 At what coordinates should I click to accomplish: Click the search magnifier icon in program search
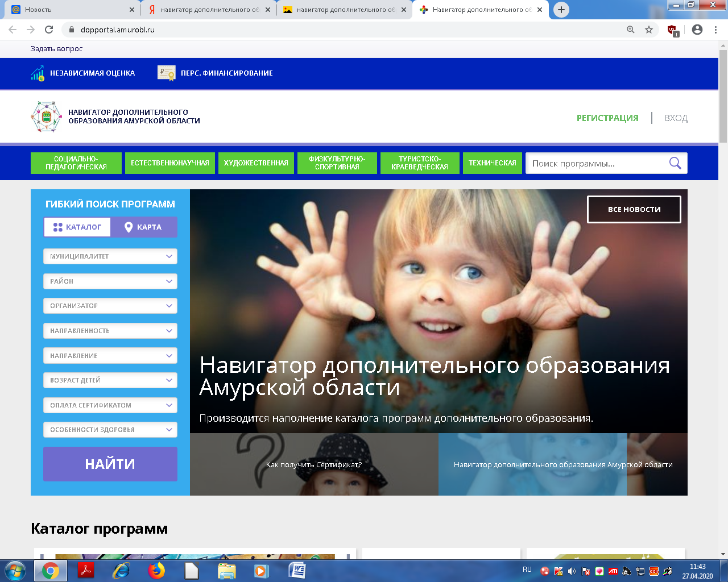pyautogui.click(x=675, y=163)
